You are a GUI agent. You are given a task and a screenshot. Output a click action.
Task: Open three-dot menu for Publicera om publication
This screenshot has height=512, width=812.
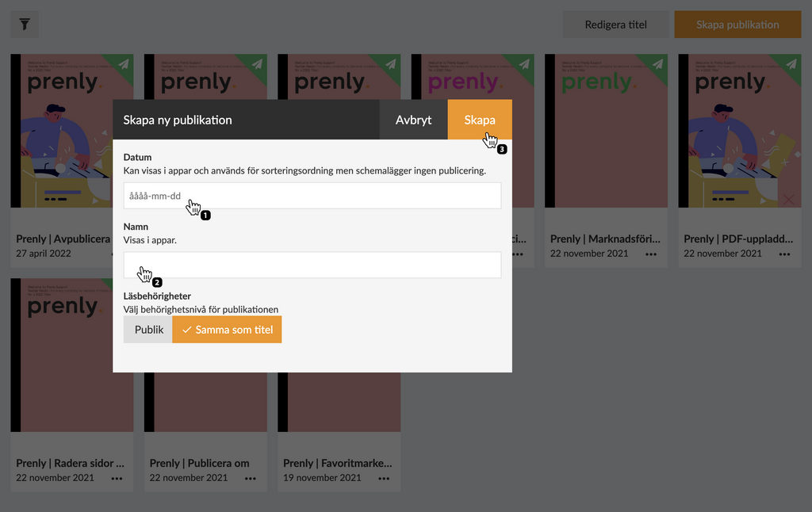point(251,479)
